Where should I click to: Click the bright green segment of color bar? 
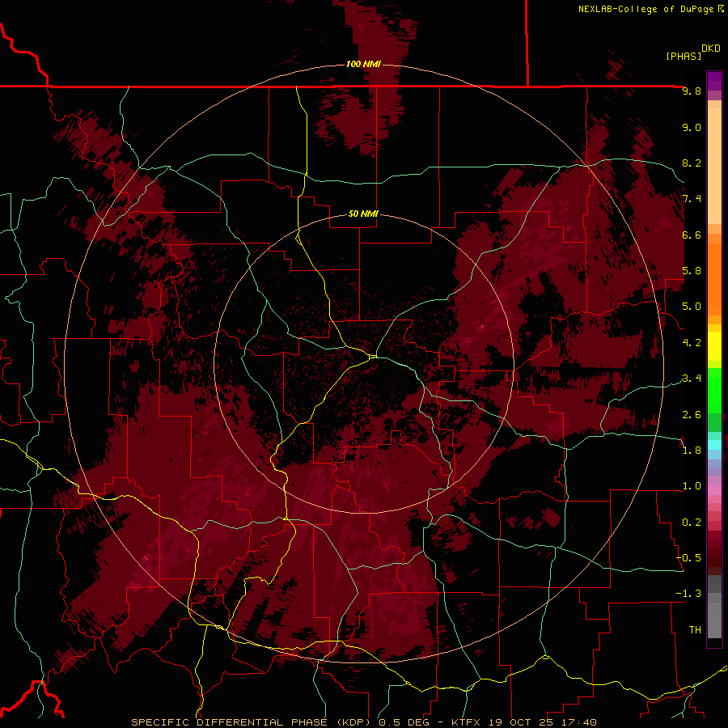(714, 391)
